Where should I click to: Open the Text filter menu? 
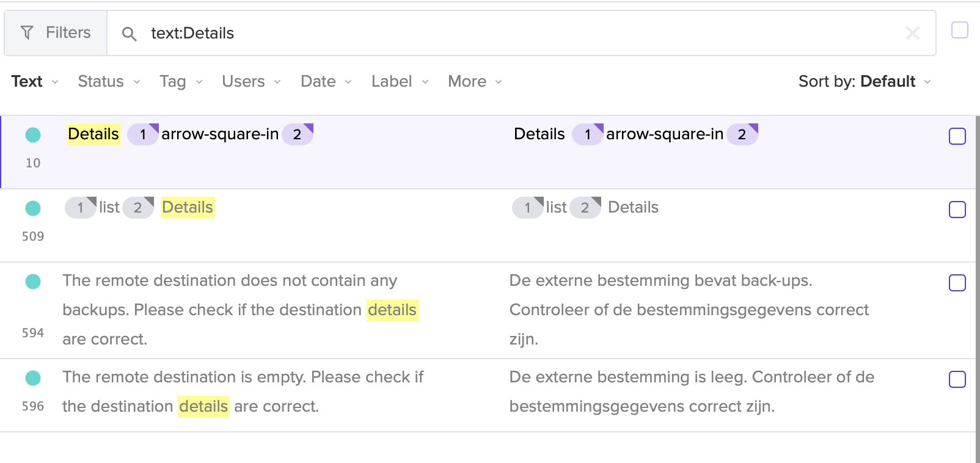click(34, 82)
